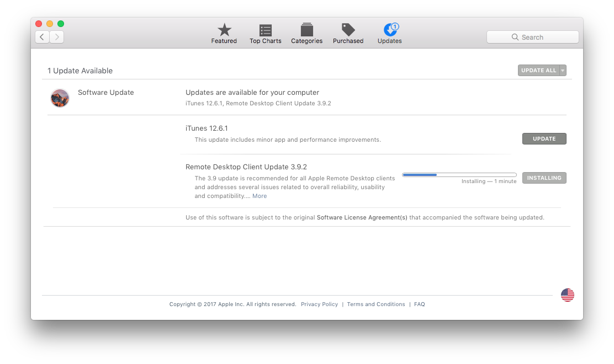Click 'Remote Desktop Client Update 3.9.2' title
The width and height of the screenshot is (614, 364).
pyautogui.click(x=246, y=167)
